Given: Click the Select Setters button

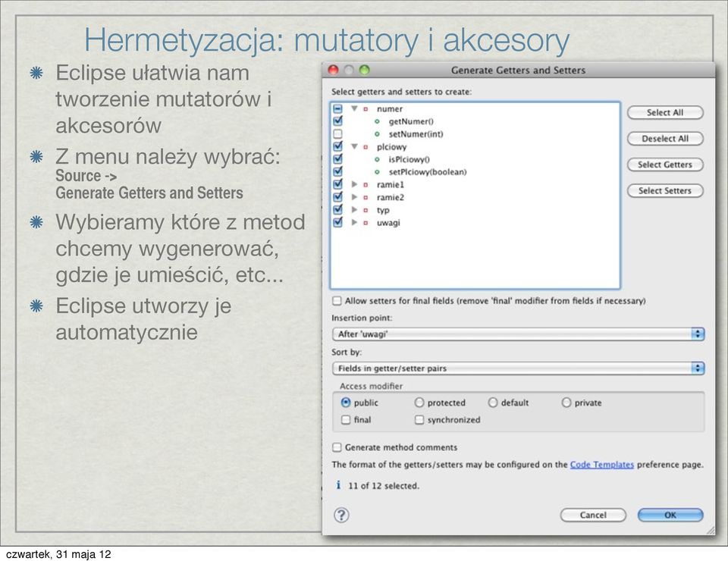Looking at the screenshot, I should 665,191.
